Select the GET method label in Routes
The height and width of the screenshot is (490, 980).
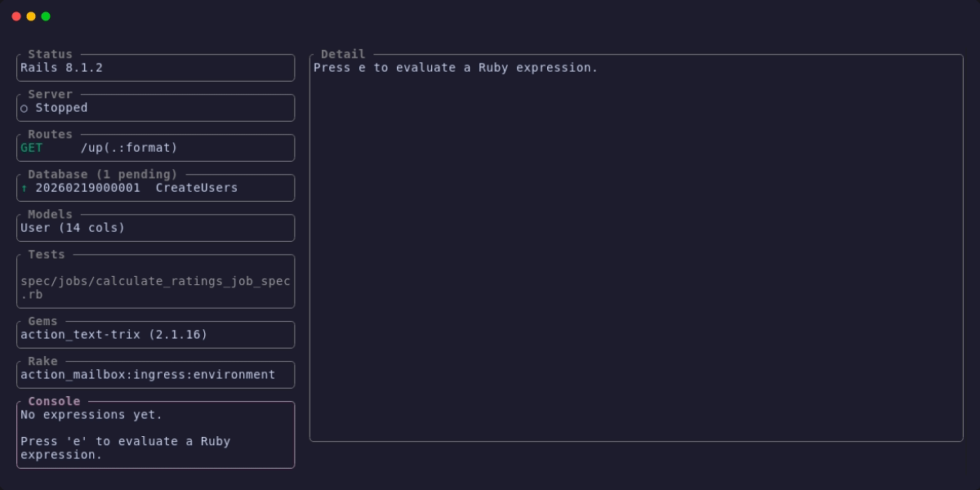pyautogui.click(x=29, y=148)
